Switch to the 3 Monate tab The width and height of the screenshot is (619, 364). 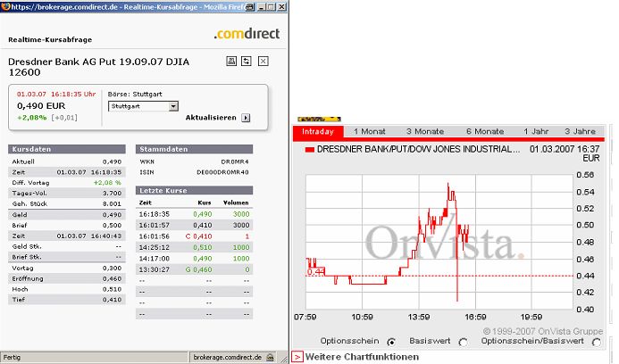(x=425, y=132)
